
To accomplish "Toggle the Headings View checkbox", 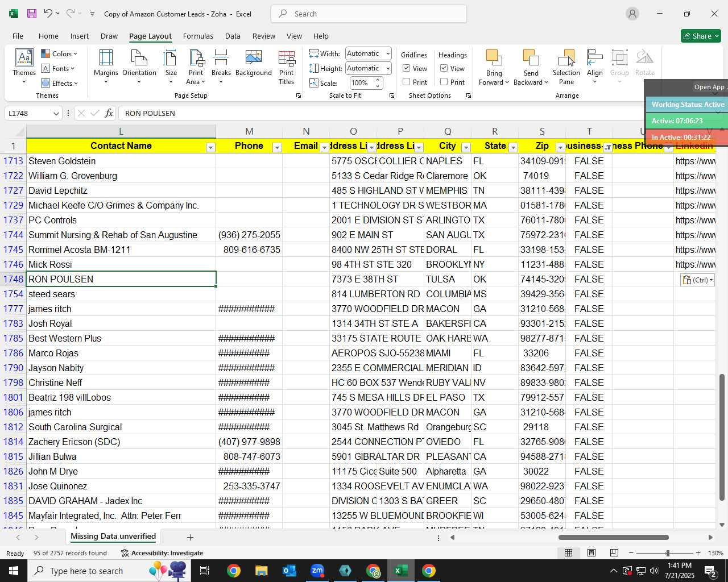I will click(444, 68).
